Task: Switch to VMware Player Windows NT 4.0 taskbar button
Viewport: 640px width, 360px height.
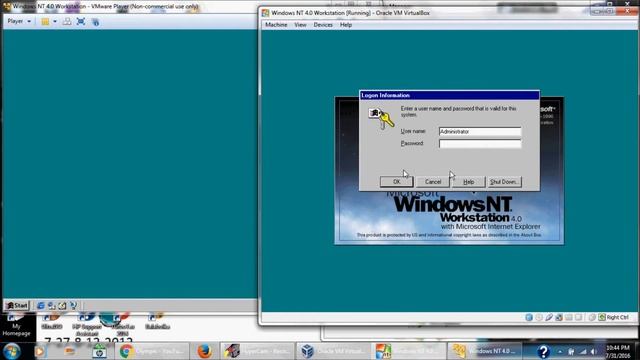Action: (x=484, y=351)
